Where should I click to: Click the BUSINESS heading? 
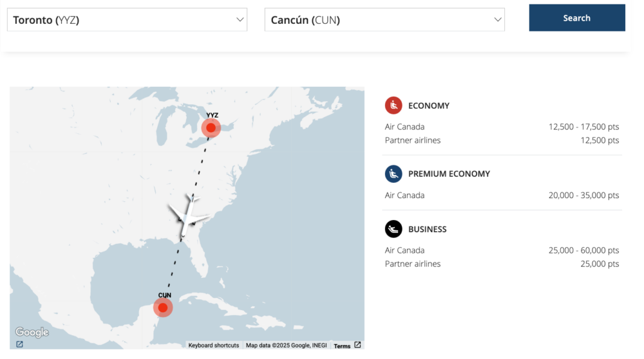[x=428, y=229]
